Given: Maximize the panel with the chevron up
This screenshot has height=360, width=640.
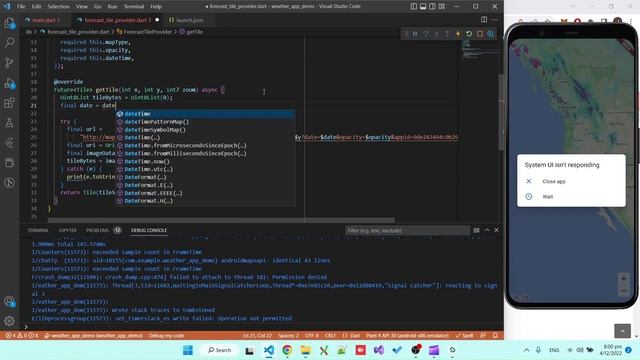Looking at the screenshot, I should tap(487, 231).
